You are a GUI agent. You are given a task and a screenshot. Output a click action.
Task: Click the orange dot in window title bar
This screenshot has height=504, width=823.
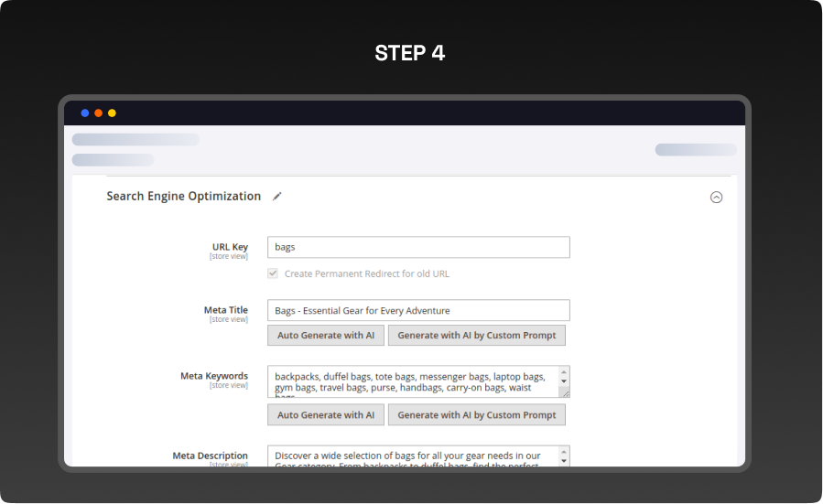99,113
